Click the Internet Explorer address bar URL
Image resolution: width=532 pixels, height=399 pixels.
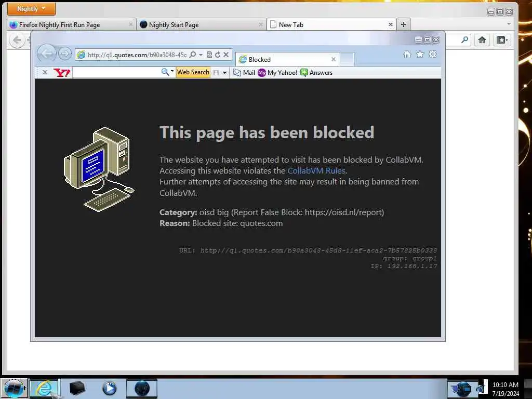137,55
